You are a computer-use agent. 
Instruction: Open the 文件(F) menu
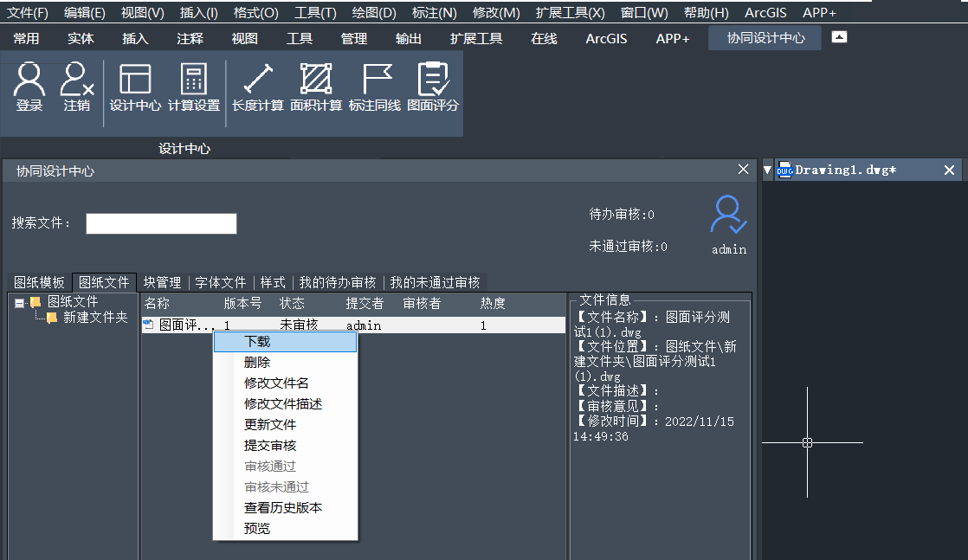(26, 12)
